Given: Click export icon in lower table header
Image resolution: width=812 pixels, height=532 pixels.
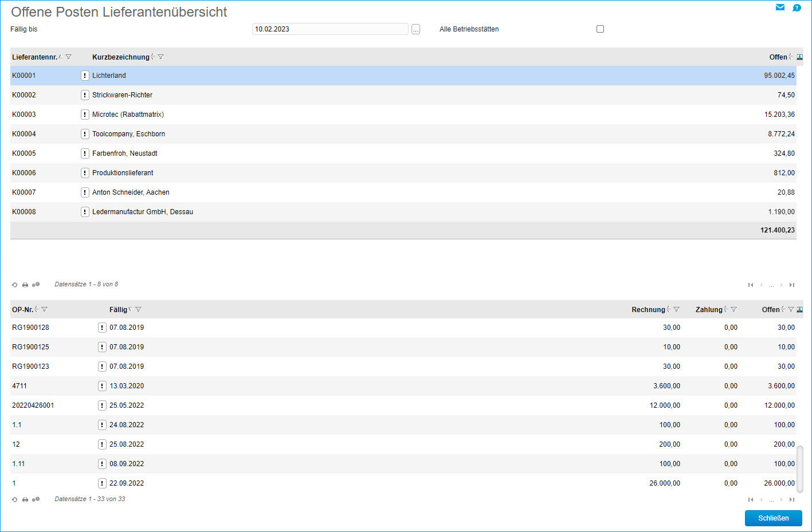Looking at the screenshot, I should point(800,310).
